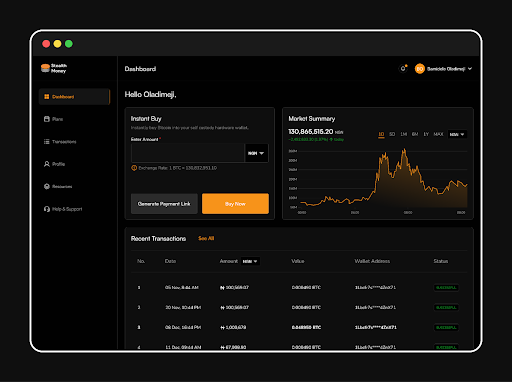
Task: Switch the chart to MAX range
Action: click(438, 134)
